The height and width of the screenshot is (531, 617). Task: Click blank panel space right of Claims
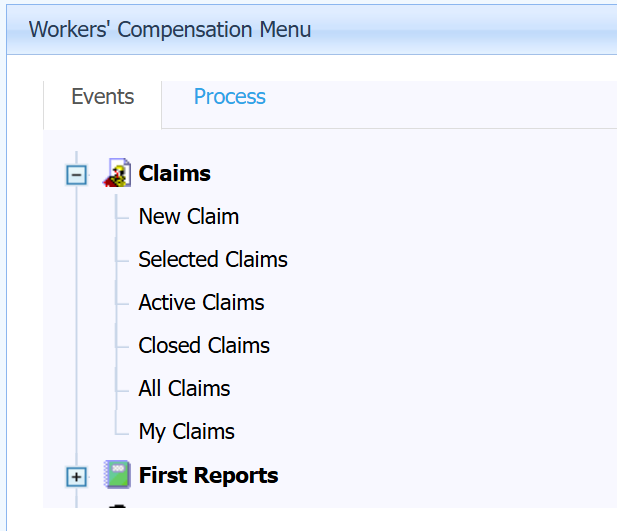pos(420,173)
